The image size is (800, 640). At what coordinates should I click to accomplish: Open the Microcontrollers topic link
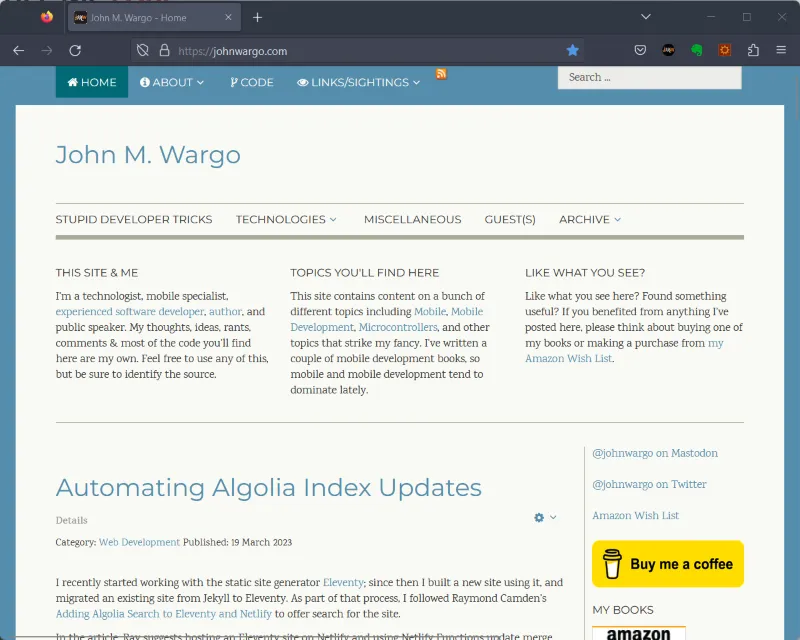pos(398,327)
